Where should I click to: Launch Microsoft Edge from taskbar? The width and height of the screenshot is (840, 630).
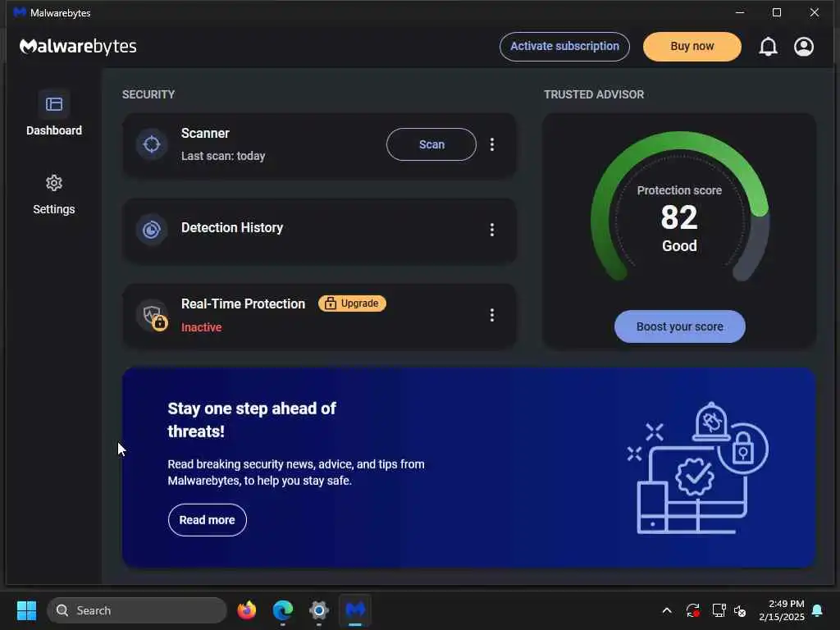click(283, 610)
